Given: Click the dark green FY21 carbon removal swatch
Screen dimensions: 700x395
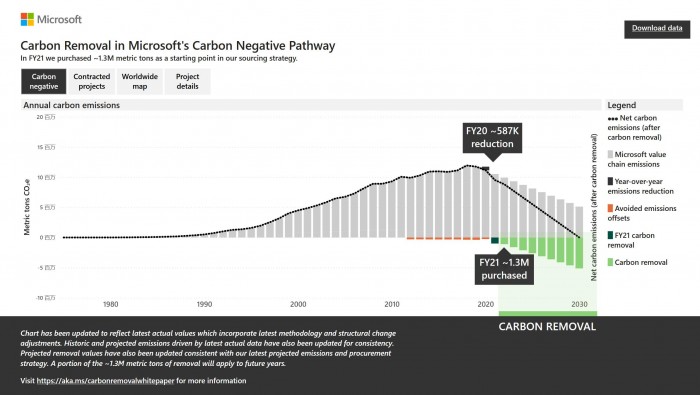Looking at the screenshot, I should click(x=610, y=235).
